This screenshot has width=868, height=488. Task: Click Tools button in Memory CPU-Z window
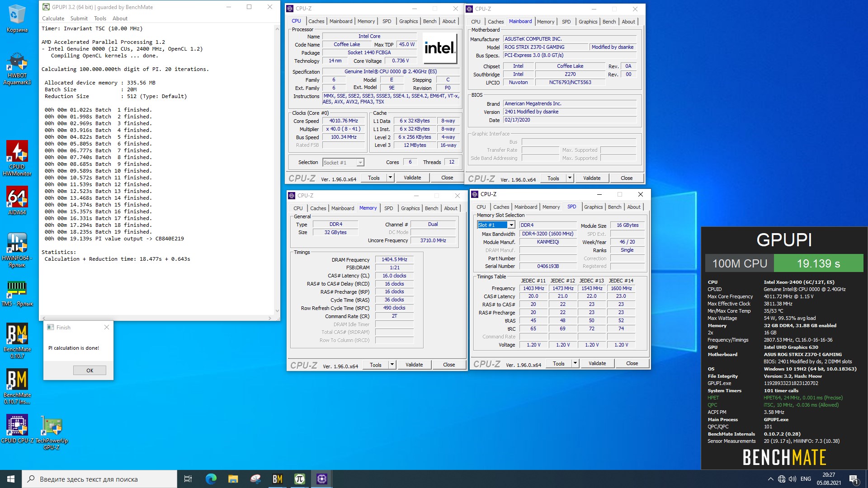(376, 365)
